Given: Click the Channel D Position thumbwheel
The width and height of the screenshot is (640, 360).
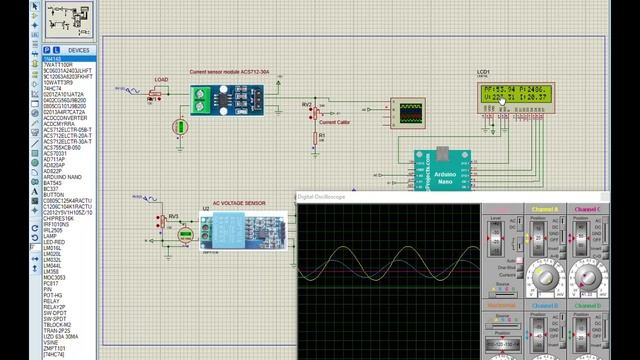Looking at the screenshot, I should coord(581,335).
